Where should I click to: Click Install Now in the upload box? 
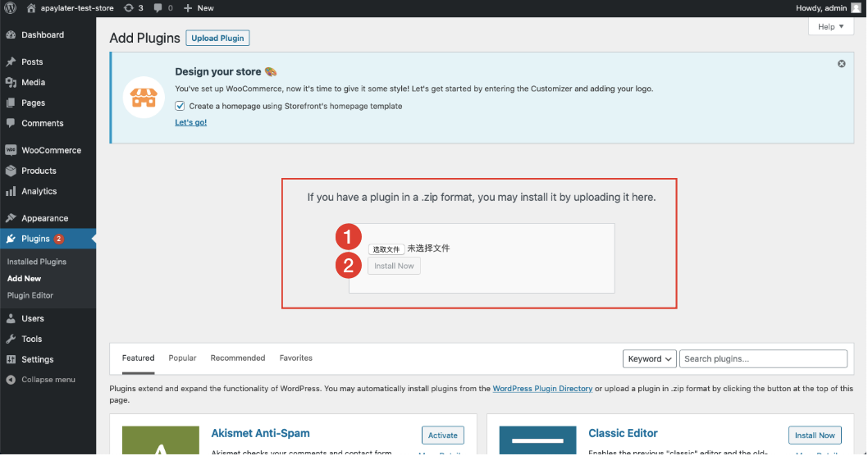394,266
